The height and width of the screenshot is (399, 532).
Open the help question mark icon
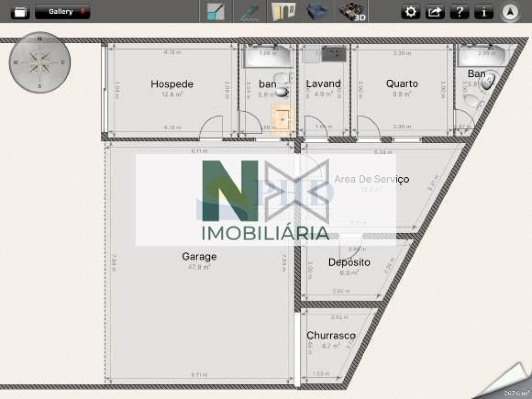459,12
